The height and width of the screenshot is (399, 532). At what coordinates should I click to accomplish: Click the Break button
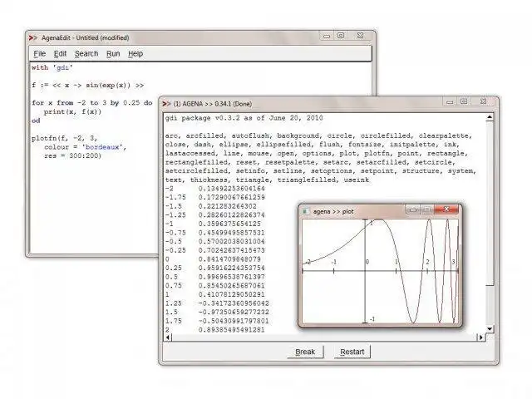305,352
